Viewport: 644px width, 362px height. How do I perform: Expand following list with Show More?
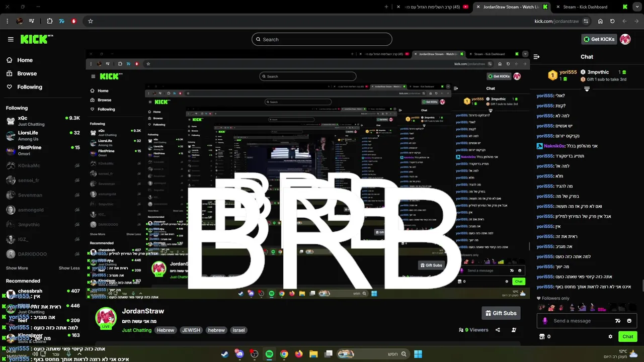coord(17,268)
